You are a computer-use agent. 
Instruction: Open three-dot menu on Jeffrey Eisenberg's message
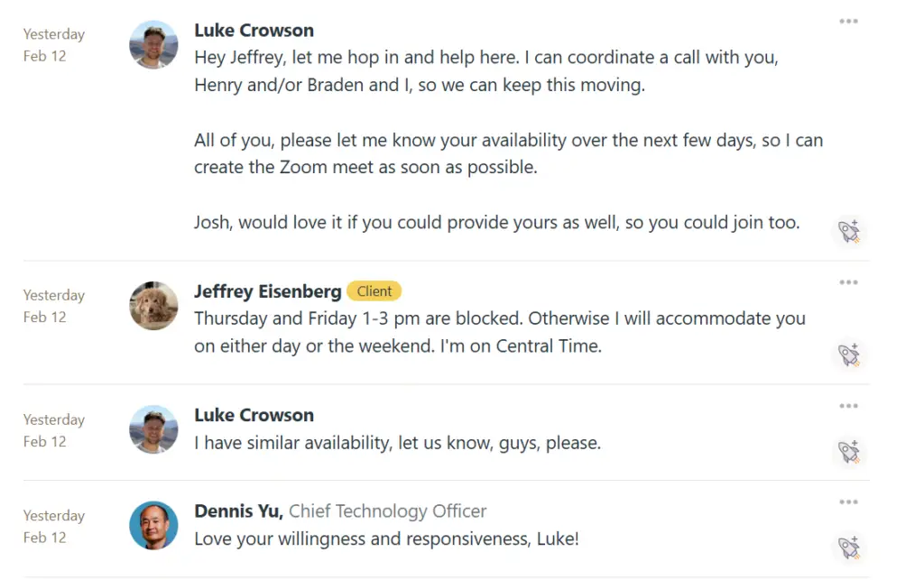tap(848, 282)
